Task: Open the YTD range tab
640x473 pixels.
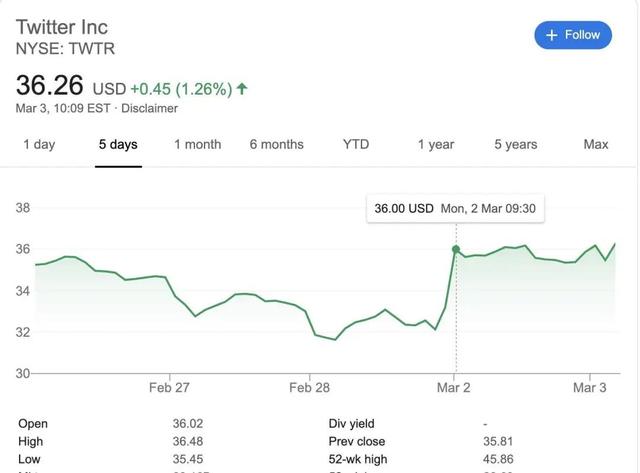Action: click(x=356, y=144)
